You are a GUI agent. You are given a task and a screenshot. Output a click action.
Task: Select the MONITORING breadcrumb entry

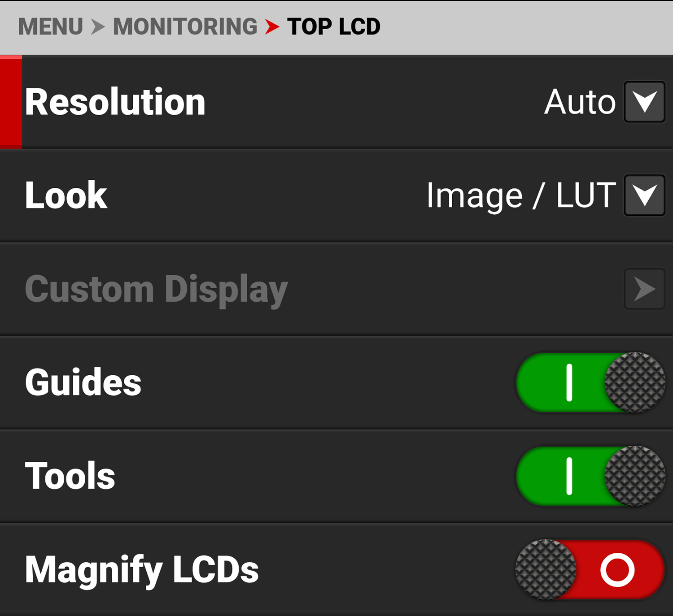184,26
